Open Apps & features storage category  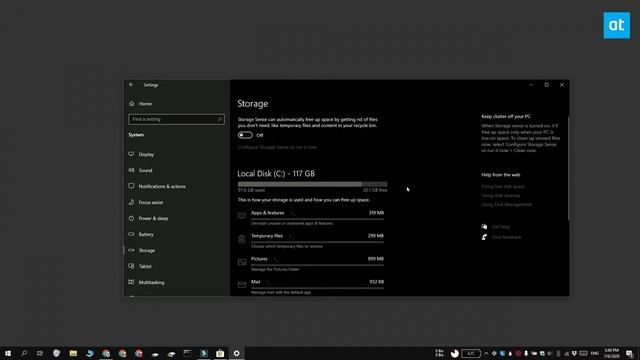click(x=311, y=218)
